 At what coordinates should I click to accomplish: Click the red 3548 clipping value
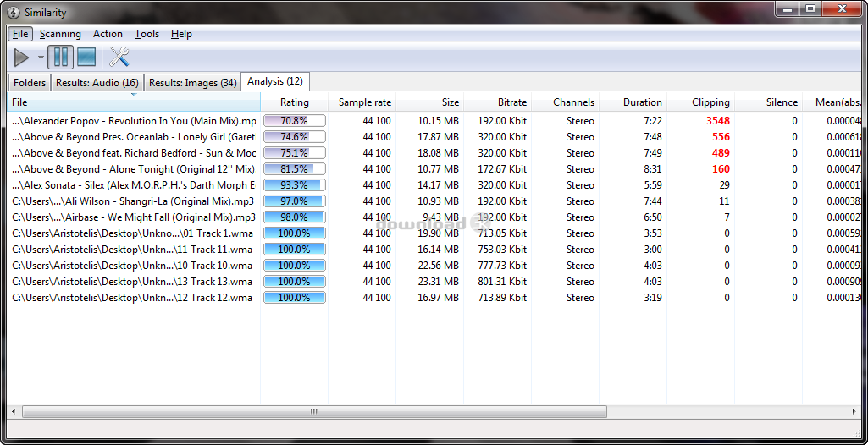(x=718, y=120)
